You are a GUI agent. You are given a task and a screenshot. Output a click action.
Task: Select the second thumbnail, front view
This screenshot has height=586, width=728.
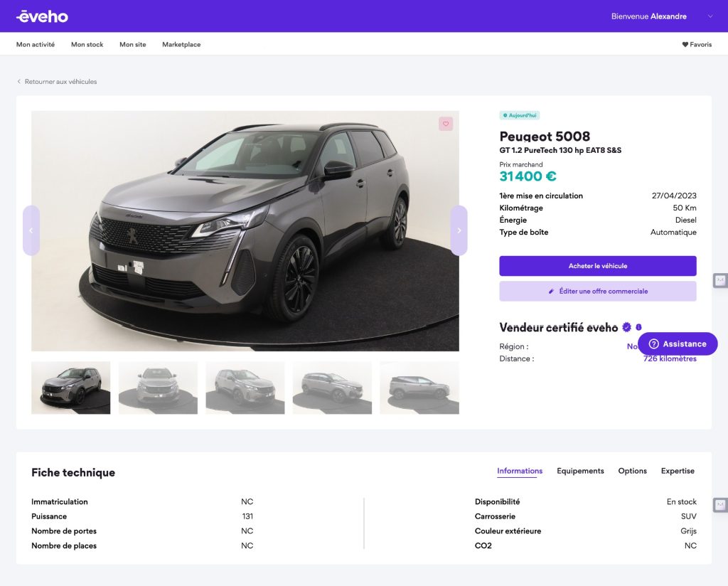click(158, 388)
